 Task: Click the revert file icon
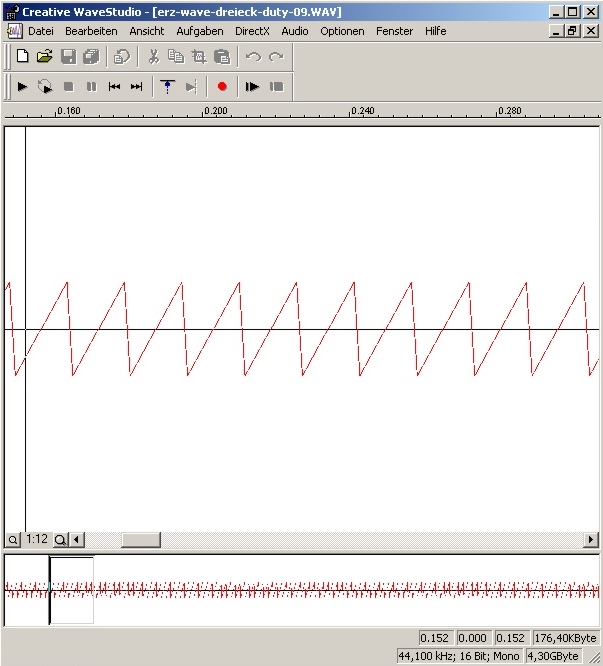tap(122, 56)
